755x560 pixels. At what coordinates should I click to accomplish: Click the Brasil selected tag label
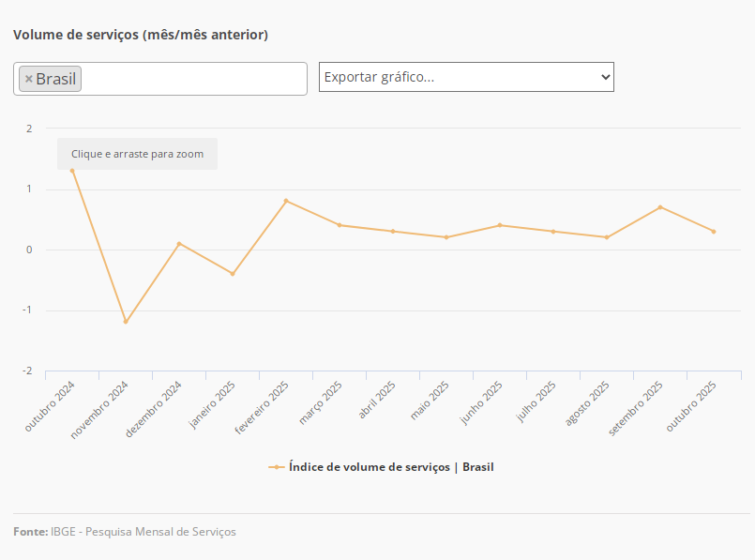56,79
